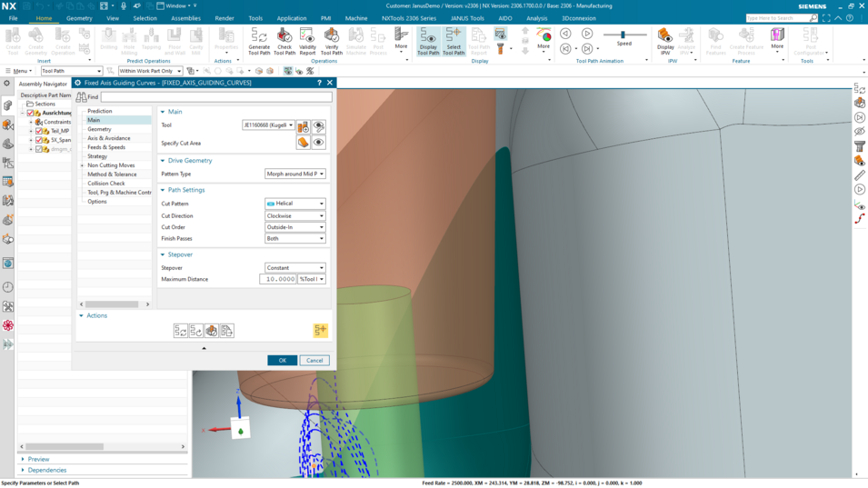The height and width of the screenshot is (488, 868).
Task: Adjust the animation Speed slider
Action: 623,35
